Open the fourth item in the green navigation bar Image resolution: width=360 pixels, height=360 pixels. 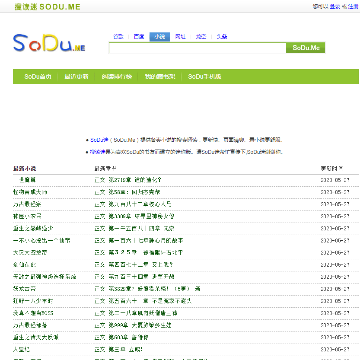160,77
